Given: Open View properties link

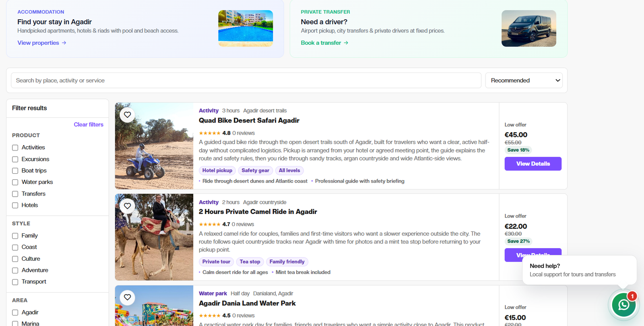Looking at the screenshot, I should click(x=42, y=43).
